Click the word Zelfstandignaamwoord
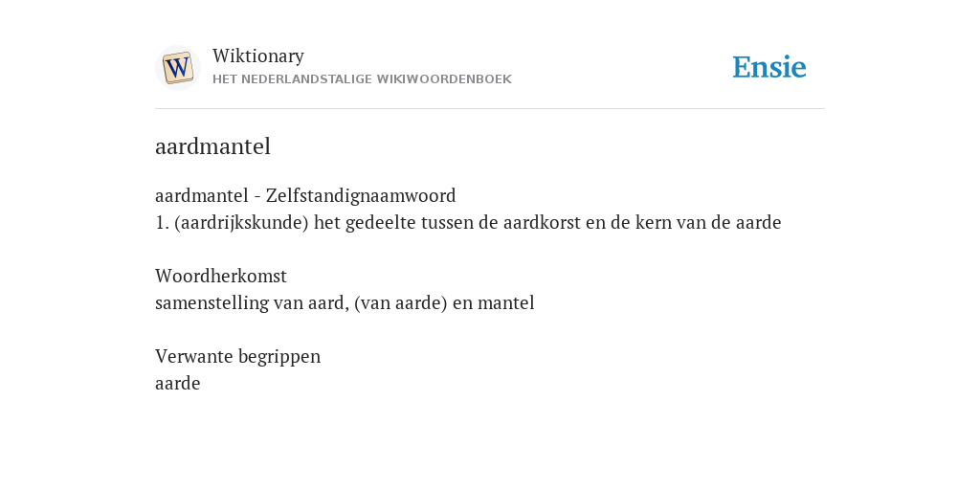This screenshot has width=980, height=490. click(x=361, y=195)
